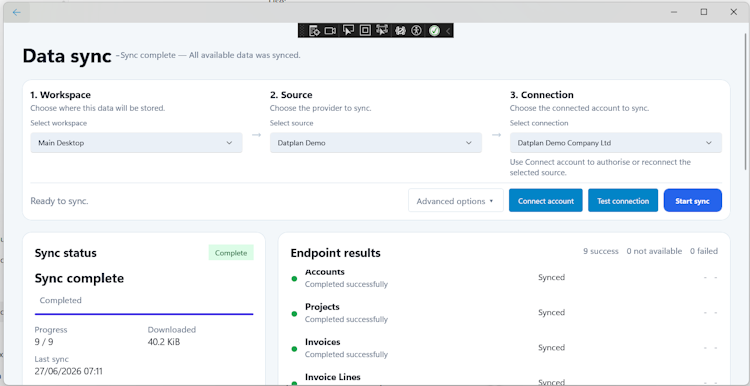Click the Synced status for Accounts
The width and height of the screenshot is (750, 386).
coord(551,277)
